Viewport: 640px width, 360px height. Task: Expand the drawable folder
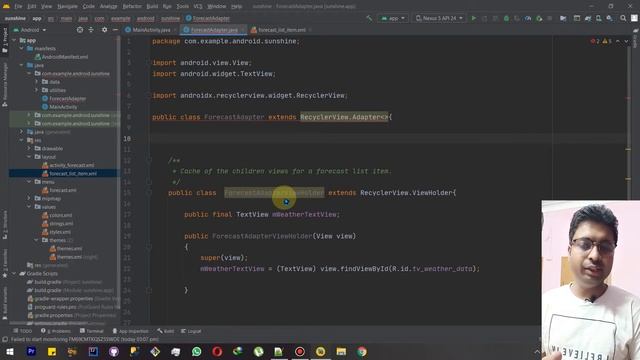[x=29, y=148]
